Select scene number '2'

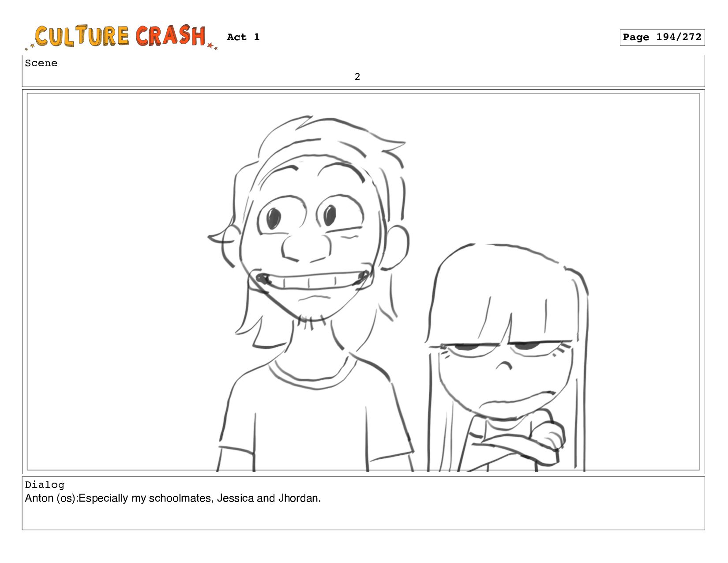pos(357,77)
